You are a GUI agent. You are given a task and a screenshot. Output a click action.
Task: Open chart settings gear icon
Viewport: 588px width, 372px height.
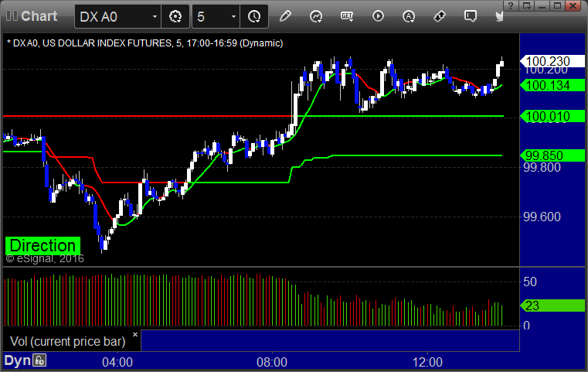click(175, 16)
